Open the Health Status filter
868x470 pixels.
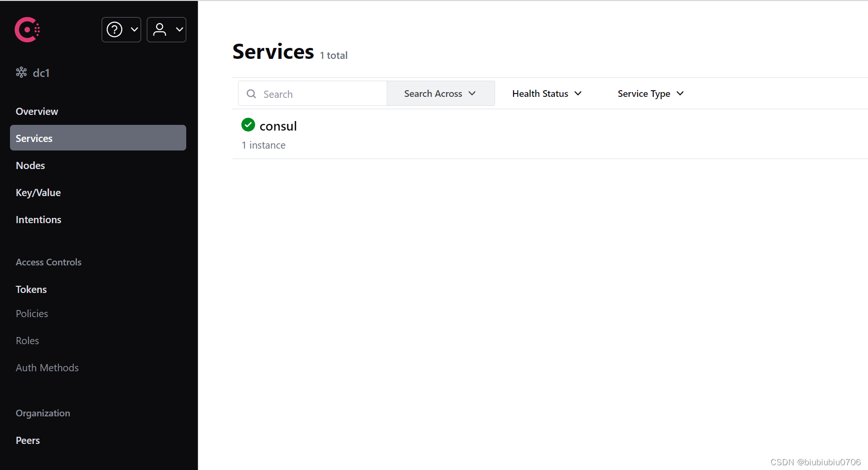(546, 94)
